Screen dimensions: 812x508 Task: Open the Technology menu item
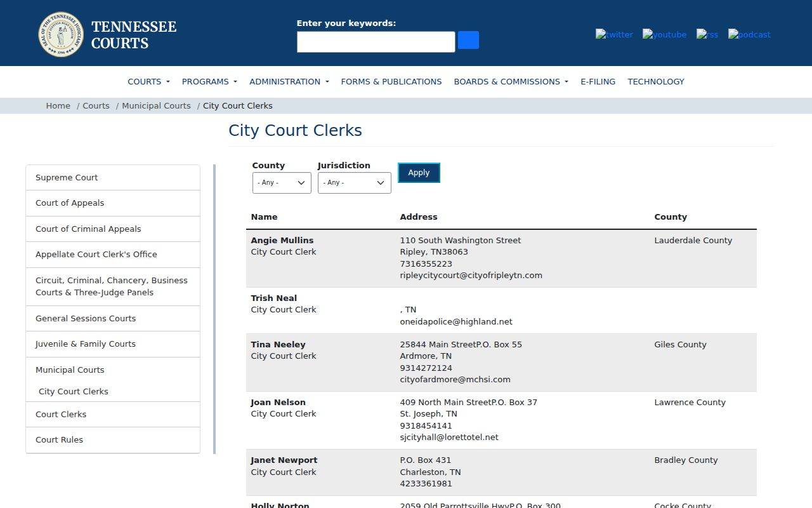[656, 81]
